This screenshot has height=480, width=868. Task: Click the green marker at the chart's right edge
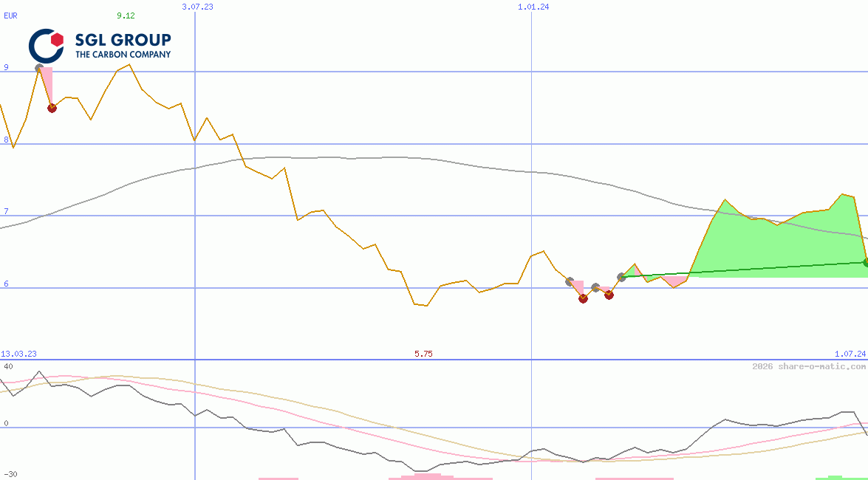pyautogui.click(x=866, y=262)
